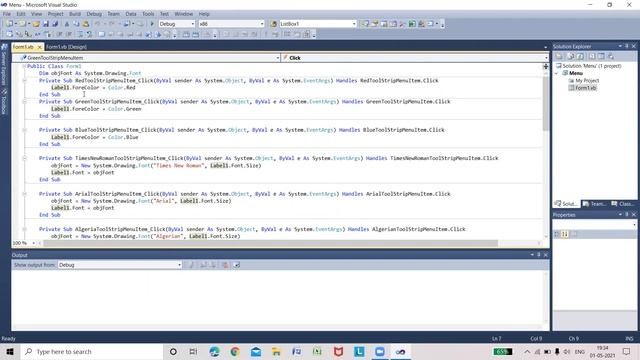Click Refresh icon in Solution Explorer toolbar
Image resolution: width=640 pixels, height=360 pixels.
(580, 56)
